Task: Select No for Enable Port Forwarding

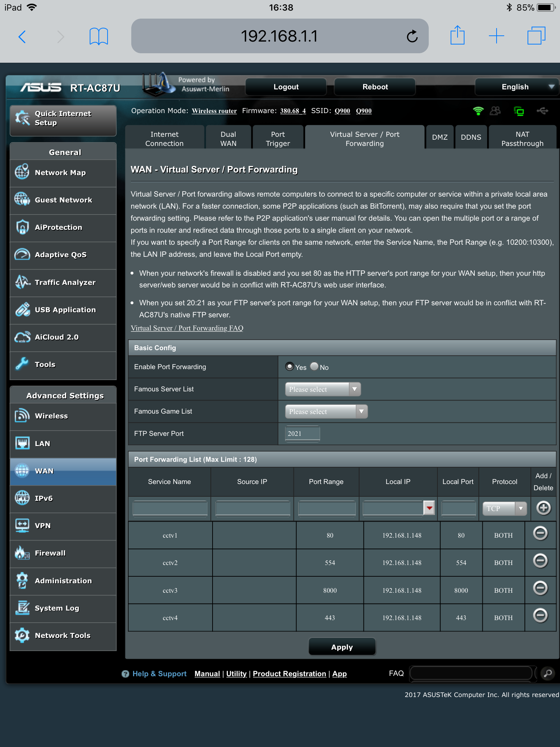Action: pos(314,367)
